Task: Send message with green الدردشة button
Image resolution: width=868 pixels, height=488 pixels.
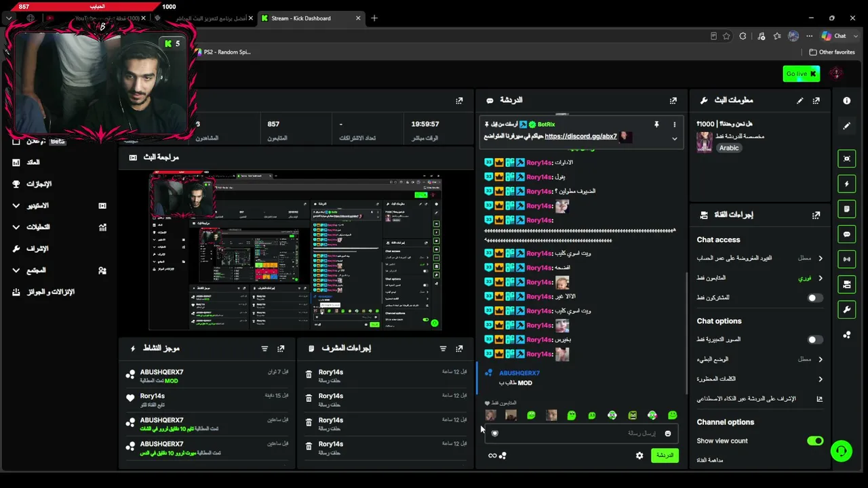Action: pos(665,455)
